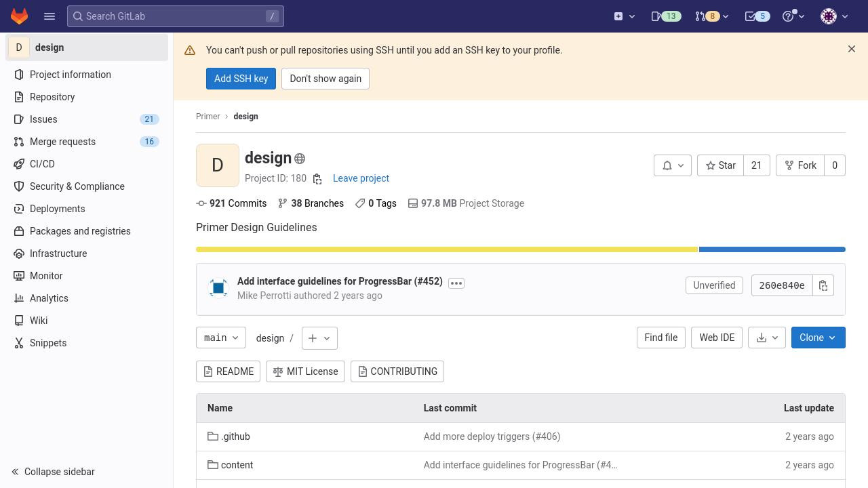Open the design project sidebar header

[87, 47]
